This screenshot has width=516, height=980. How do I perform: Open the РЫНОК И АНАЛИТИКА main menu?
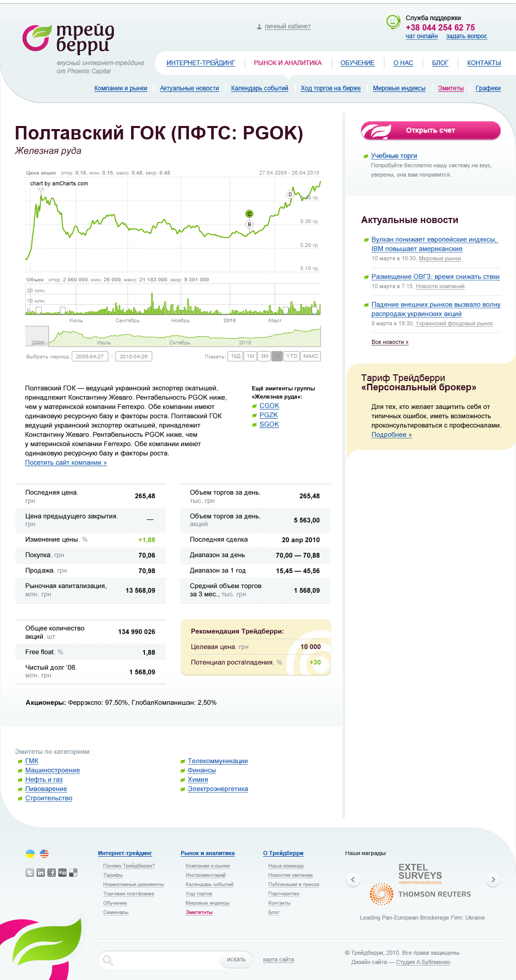click(287, 63)
